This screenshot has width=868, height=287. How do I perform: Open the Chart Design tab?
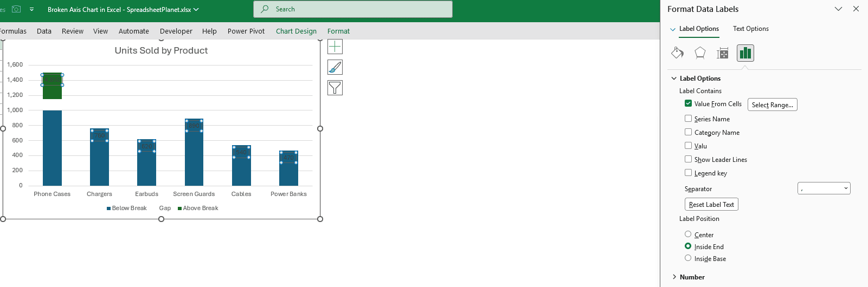click(x=296, y=31)
